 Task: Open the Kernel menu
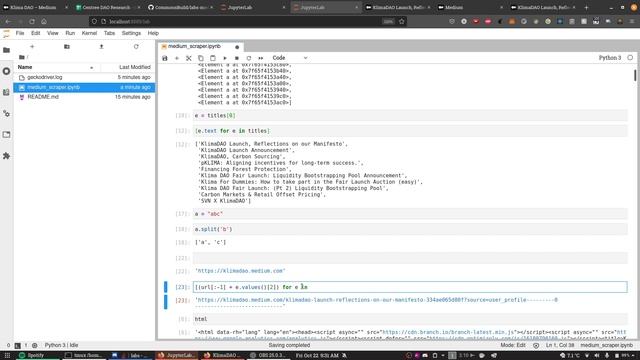point(89,33)
